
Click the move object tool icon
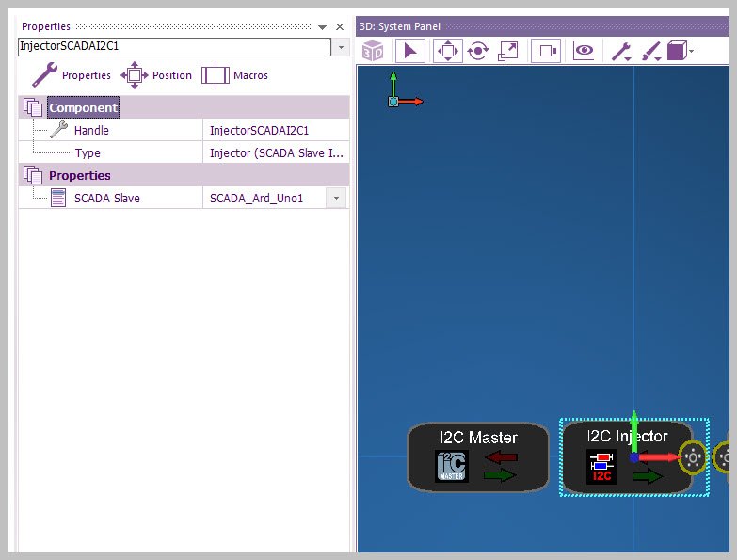[447, 51]
